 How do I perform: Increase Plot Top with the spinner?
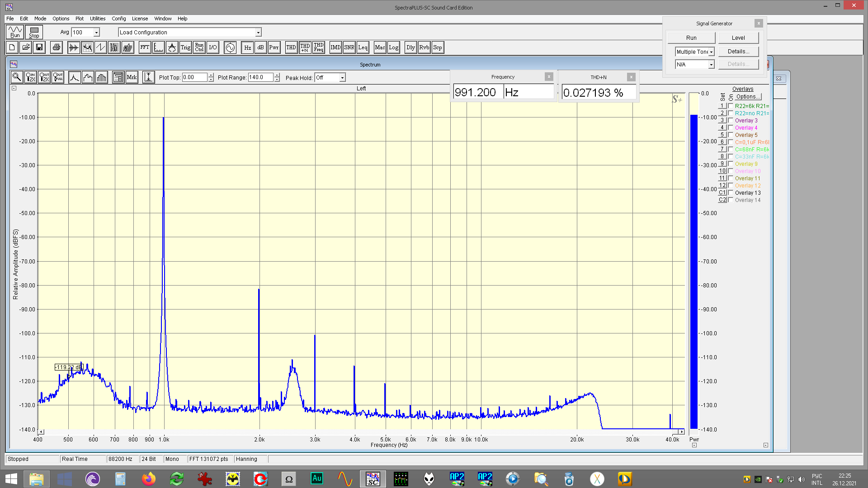tap(211, 75)
